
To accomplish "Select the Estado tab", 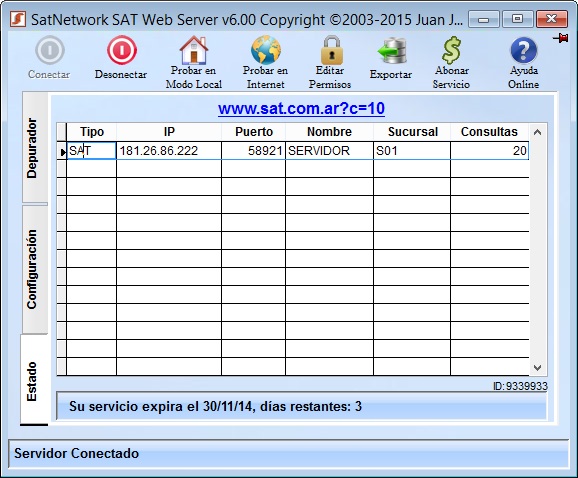I will [x=34, y=380].
